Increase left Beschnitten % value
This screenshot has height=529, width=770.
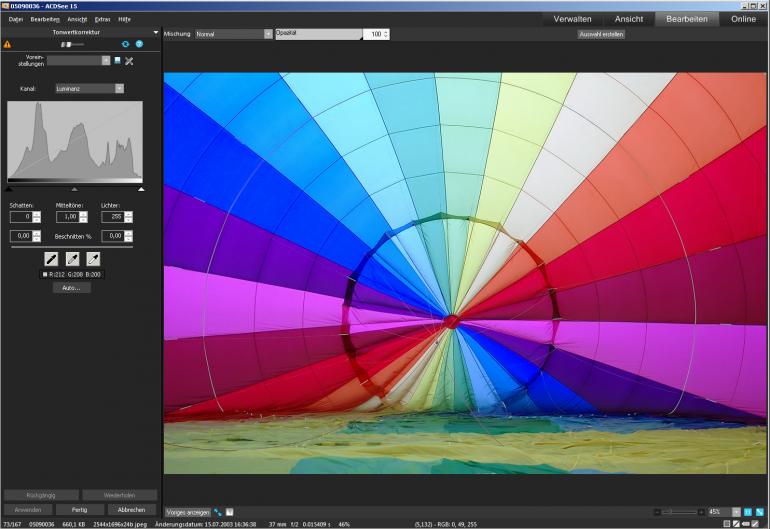pyautogui.click(x=37, y=233)
